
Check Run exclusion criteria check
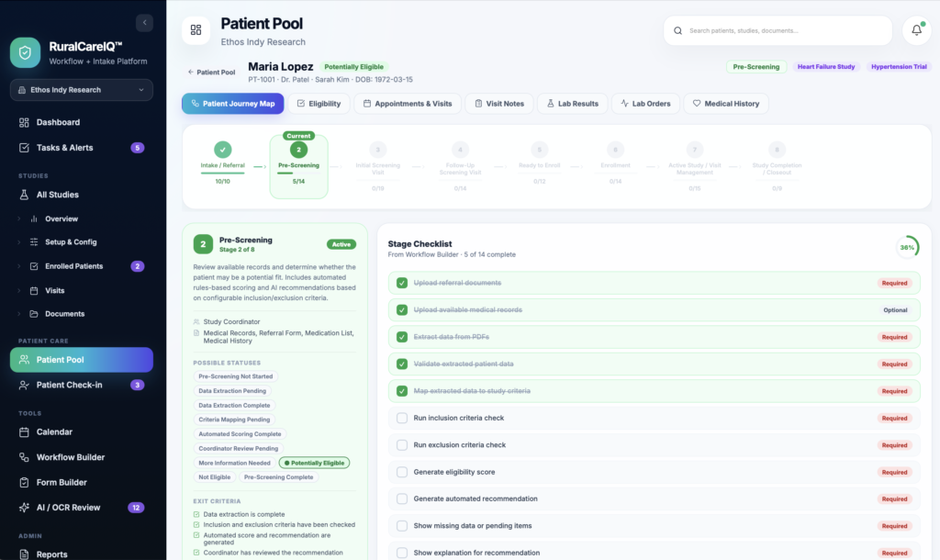[x=402, y=445]
